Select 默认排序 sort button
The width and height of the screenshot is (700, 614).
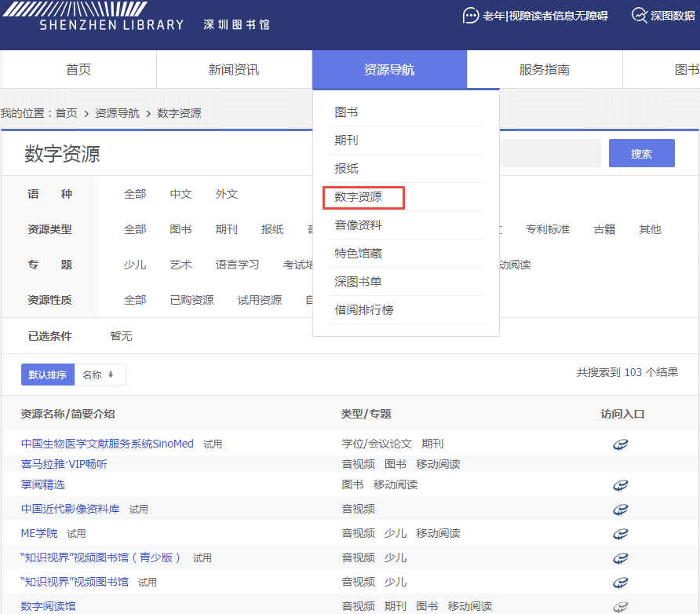tap(48, 375)
